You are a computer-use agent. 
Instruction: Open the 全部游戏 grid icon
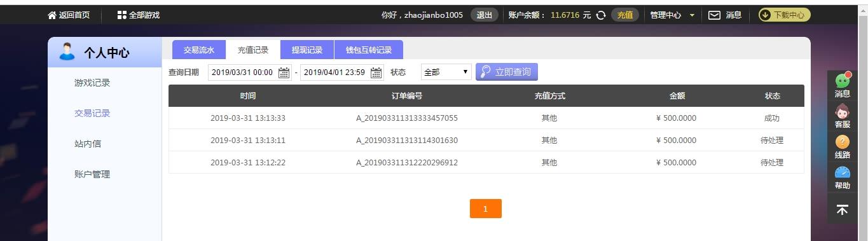pos(122,15)
